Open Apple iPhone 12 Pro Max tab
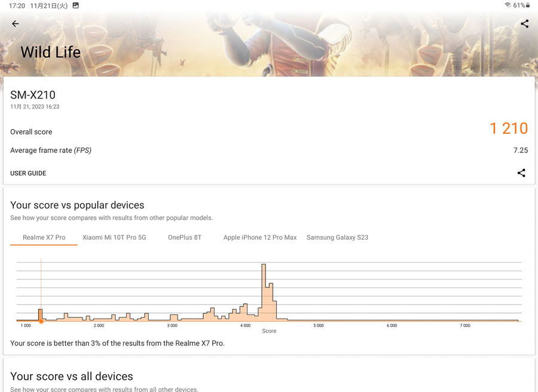The height and width of the screenshot is (392, 538). click(260, 237)
